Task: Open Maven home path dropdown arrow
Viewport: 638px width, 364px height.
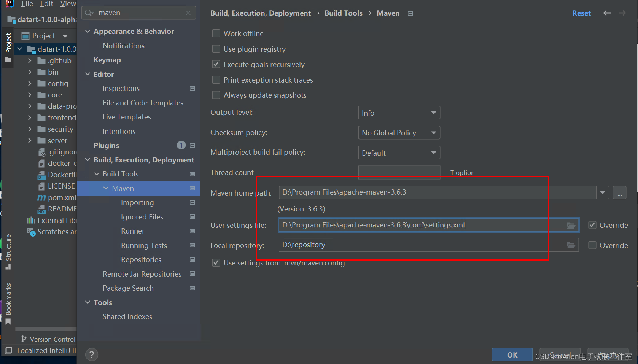Action: pos(603,192)
